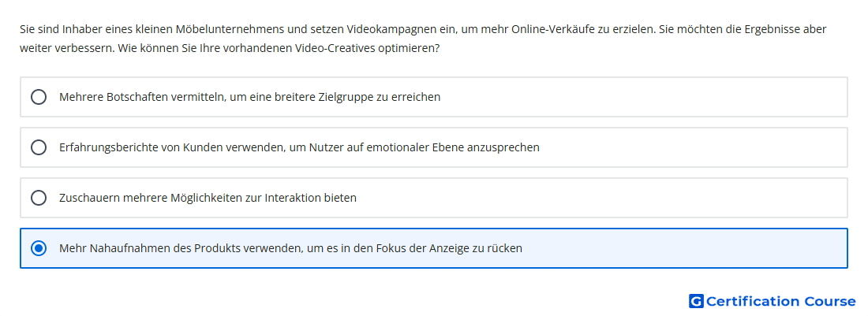The image size is (868, 316).
Task: Click the blue G logo icon
Action: (x=696, y=301)
